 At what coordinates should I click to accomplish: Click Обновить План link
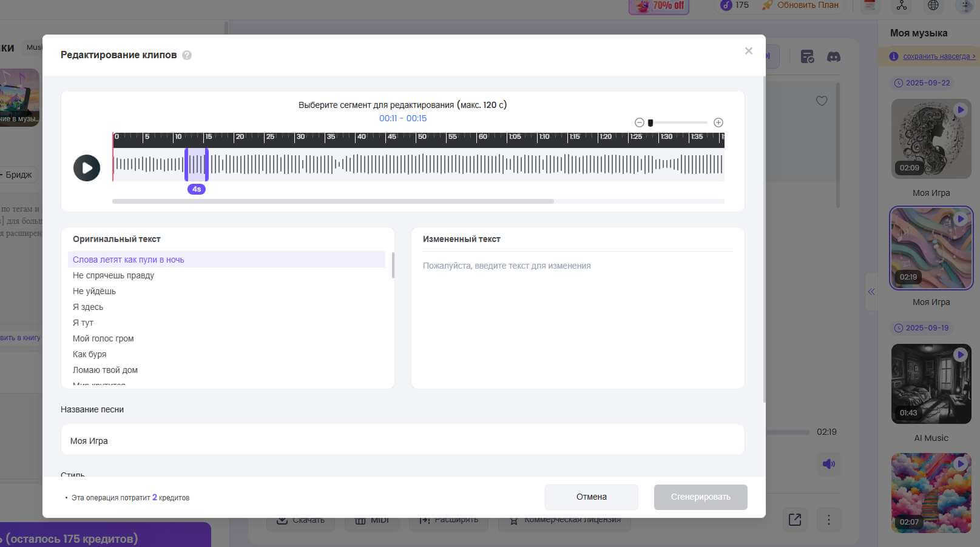pyautogui.click(x=800, y=5)
